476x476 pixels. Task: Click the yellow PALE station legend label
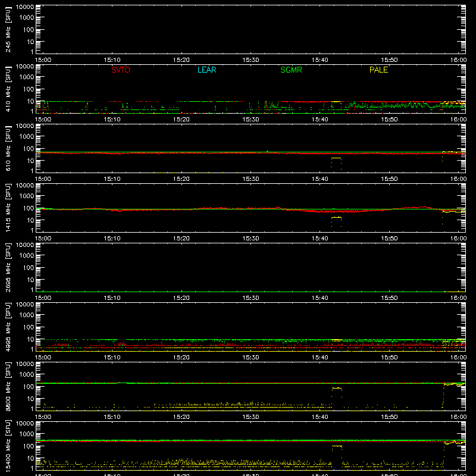[378, 70]
